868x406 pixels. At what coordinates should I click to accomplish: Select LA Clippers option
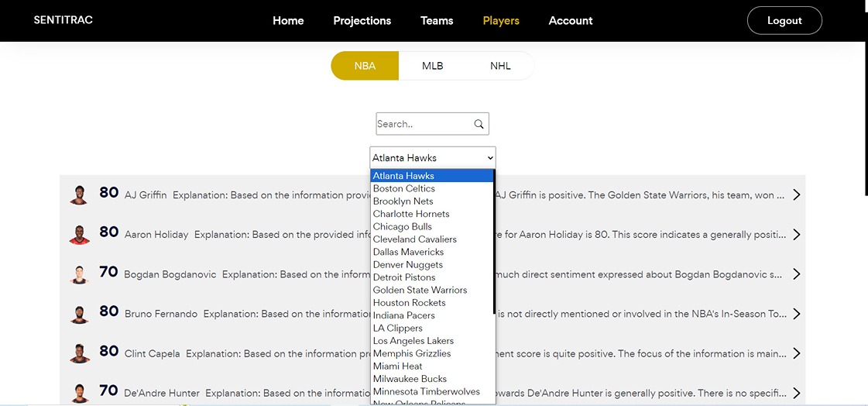(432, 328)
